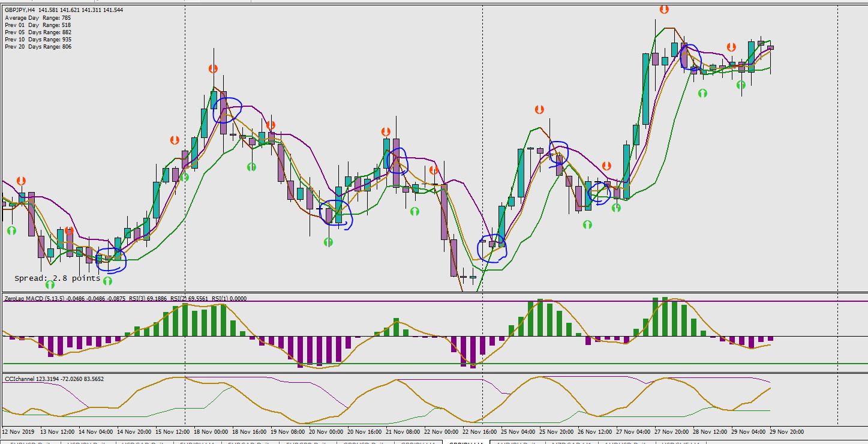Click the '25 Nov 04:00' time axis label
The width and height of the screenshot is (868, 444).
519,431
